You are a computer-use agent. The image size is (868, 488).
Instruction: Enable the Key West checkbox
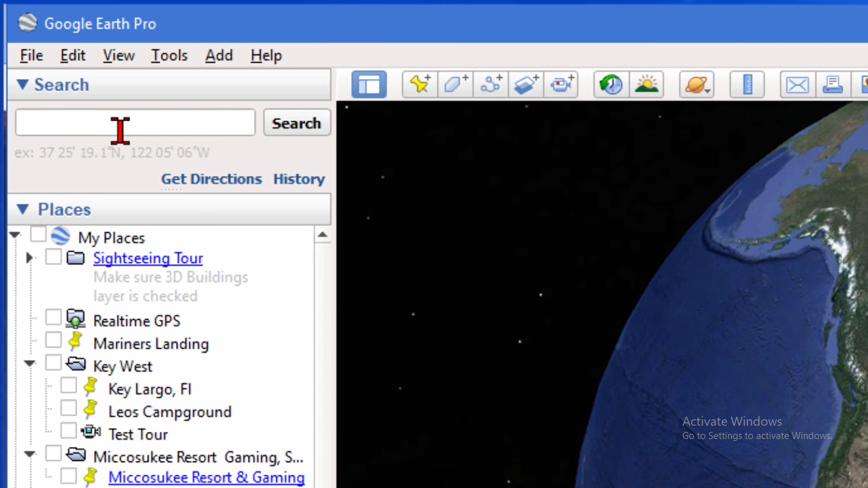click(x=53, y=361)
